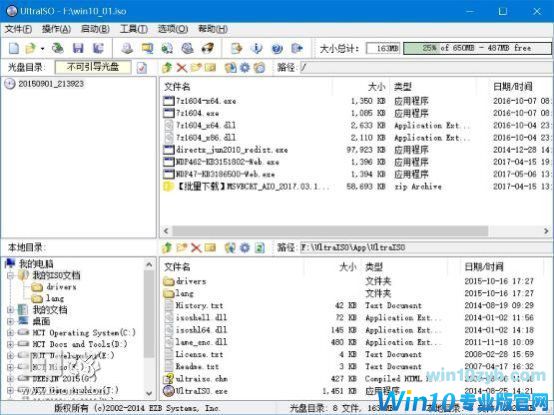Sort image files by 大小 column header
Image resolution: width=554 pixels, height=415 pixels.
[x=377, y=87]
